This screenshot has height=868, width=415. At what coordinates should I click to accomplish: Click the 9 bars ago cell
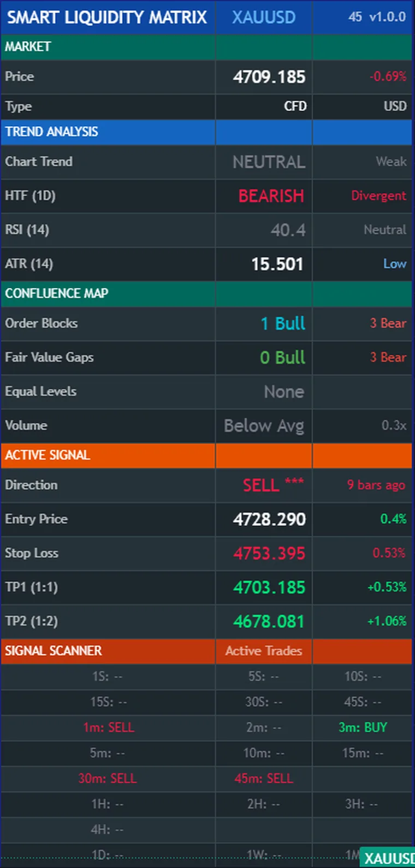point(376,485)
